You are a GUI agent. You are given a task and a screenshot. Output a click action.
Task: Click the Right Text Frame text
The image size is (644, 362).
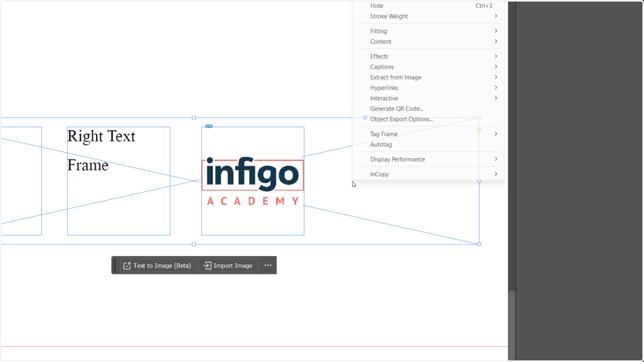(101, 151)
